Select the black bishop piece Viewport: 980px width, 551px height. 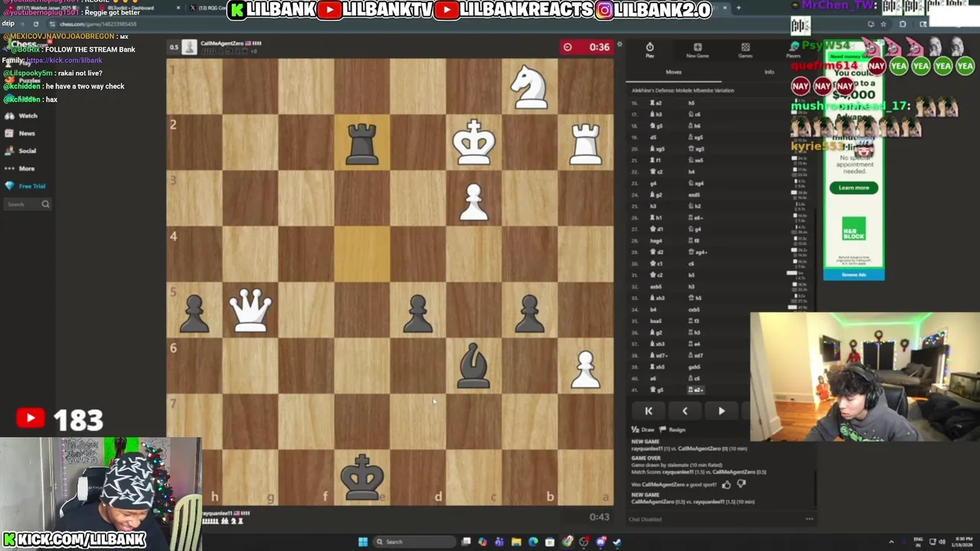[x=474, y=366]
